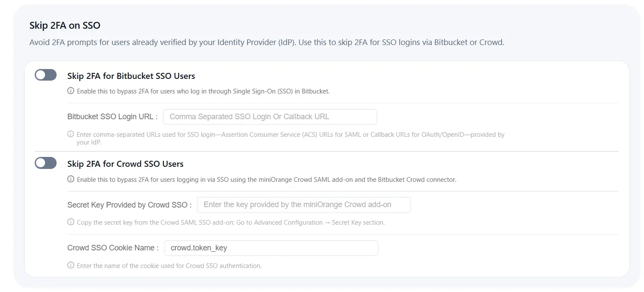The width and height of the screenshot is (644, 292).
Task: Click the Secret Key Provided by Crowd SSO field
Action: (304, 205)
